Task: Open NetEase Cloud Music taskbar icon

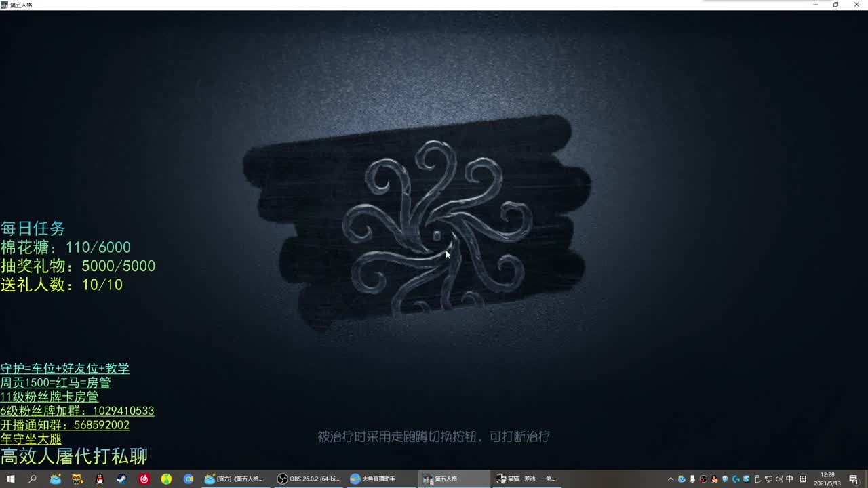Action: [144, 479]
